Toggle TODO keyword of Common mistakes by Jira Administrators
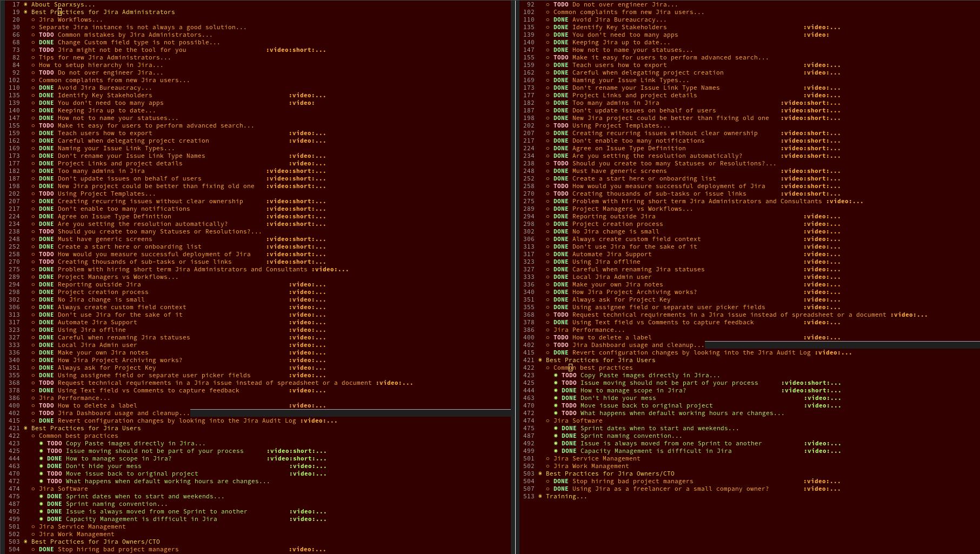Image resolution: width=980 pixels, height=554 pixels. tap(46, 35)
